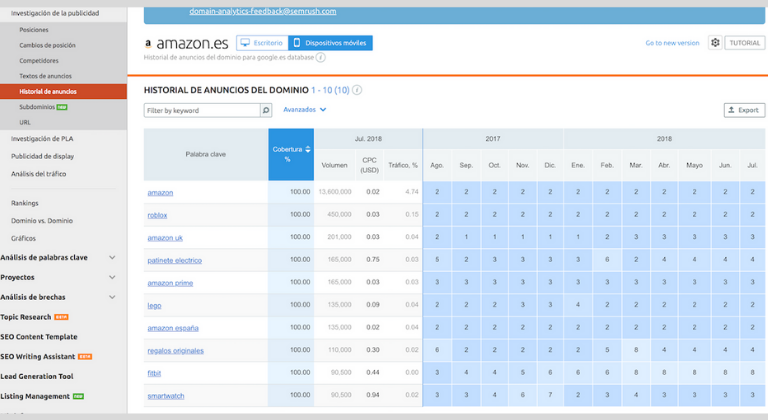Open Rankings in sidebar
Viewport: 768px width, 420px height.
[x=24, y=203]
